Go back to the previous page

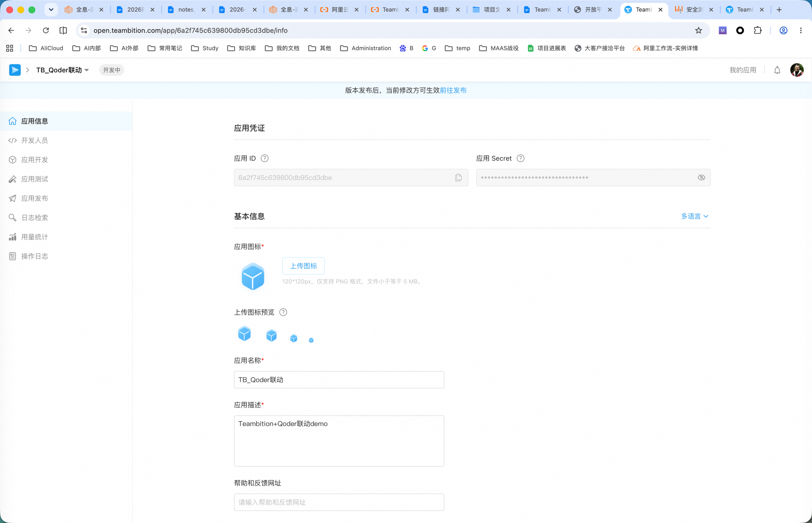point(11,30)
